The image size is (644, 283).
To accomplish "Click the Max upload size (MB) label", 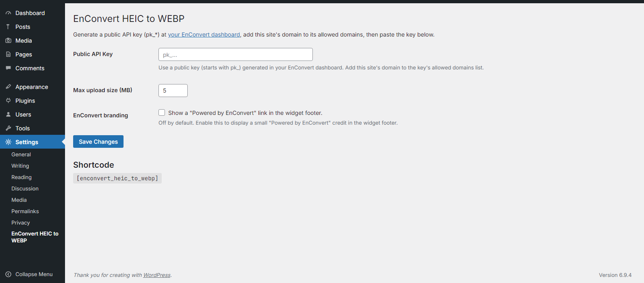I will (103, 90).
